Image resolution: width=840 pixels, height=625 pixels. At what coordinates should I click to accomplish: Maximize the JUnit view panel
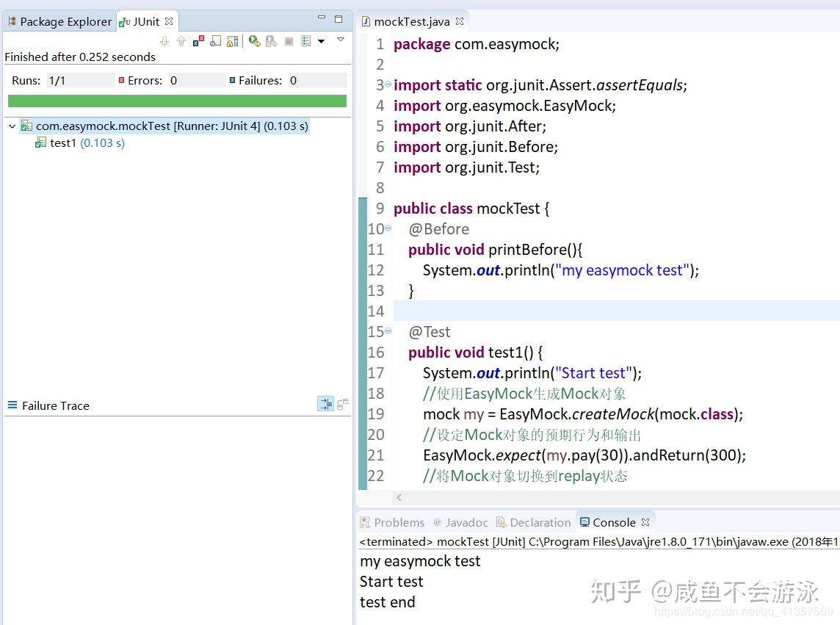[338, 19]
